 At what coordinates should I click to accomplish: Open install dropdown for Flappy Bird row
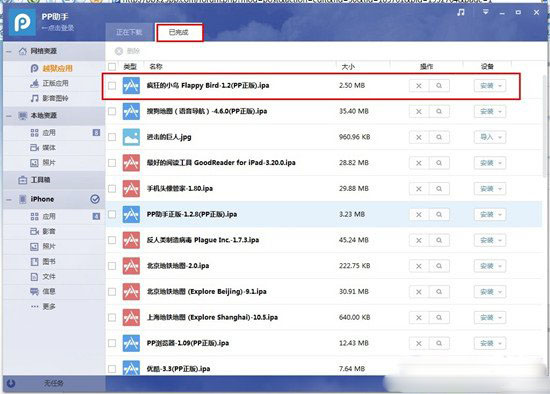click(x=500, y=86)
